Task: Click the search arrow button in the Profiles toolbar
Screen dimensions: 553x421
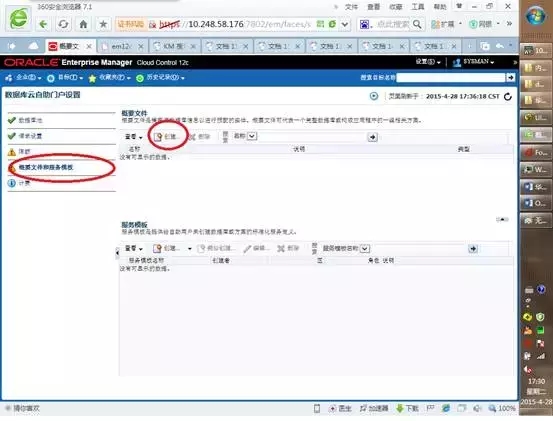Action: (x=373, y=137)
